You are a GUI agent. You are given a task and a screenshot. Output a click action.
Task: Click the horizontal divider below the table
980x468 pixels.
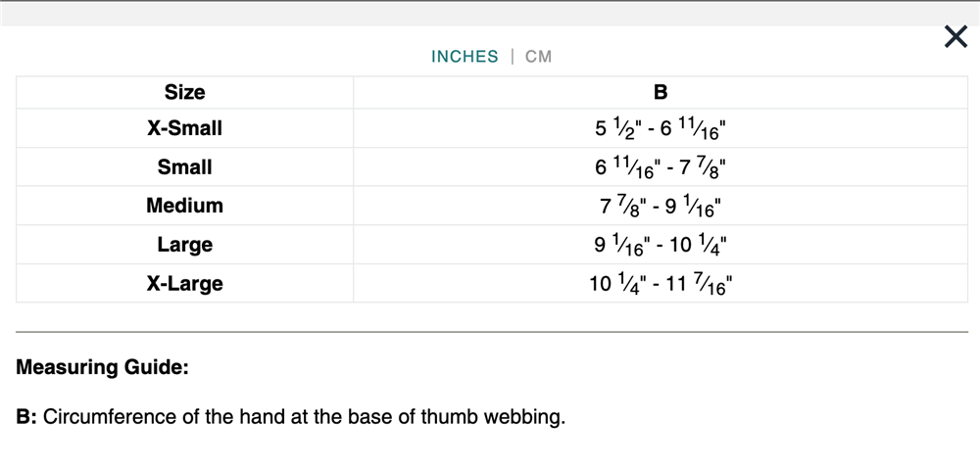(492, 332)
